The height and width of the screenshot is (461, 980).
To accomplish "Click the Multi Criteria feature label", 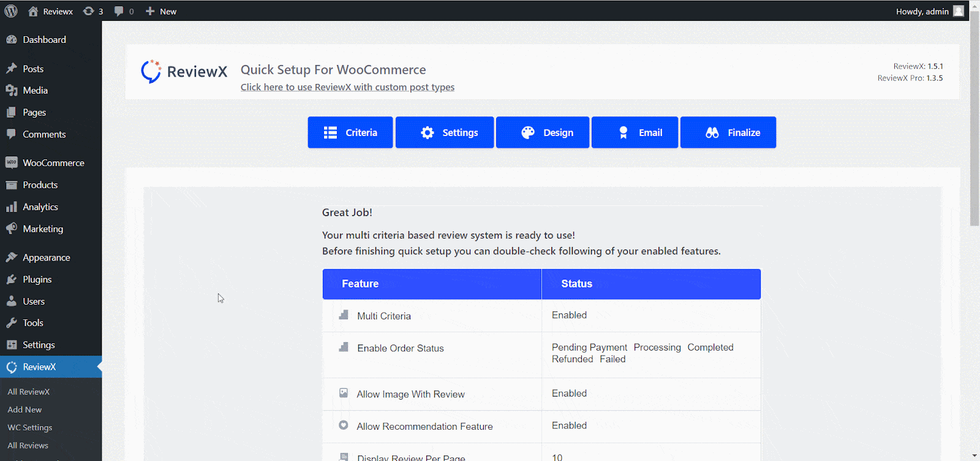I will 384,316.
